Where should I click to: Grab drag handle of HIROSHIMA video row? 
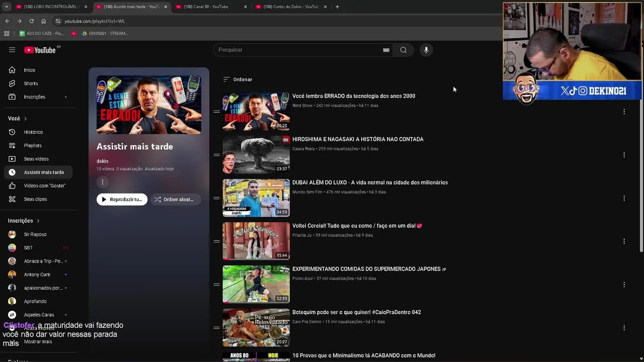216,155
